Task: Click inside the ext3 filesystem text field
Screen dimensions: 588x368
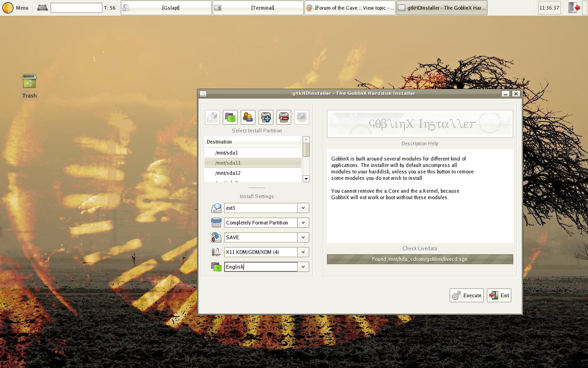Action: pos(261,208)
